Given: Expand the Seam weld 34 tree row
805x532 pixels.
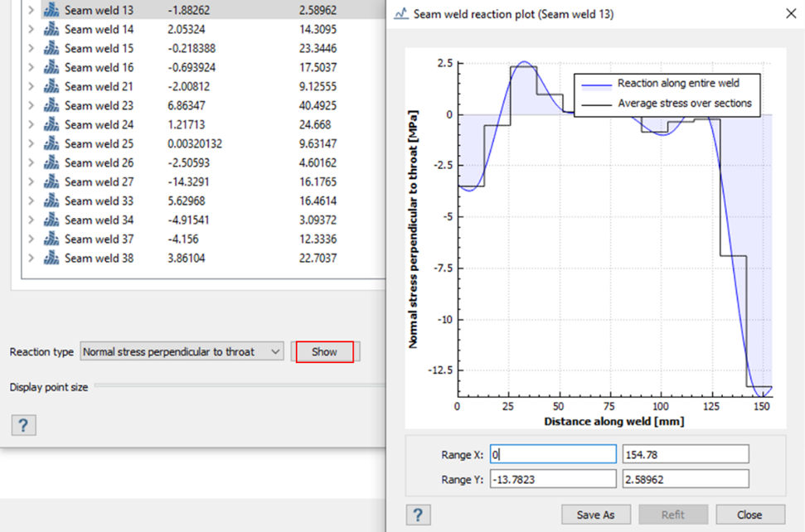Looking at the screenshot, I should click(x=31, y=220).
